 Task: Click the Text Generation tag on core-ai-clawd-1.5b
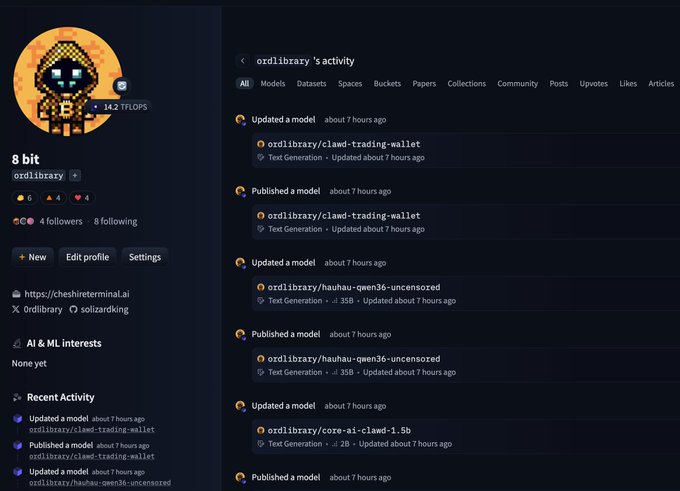click(290, 444)
